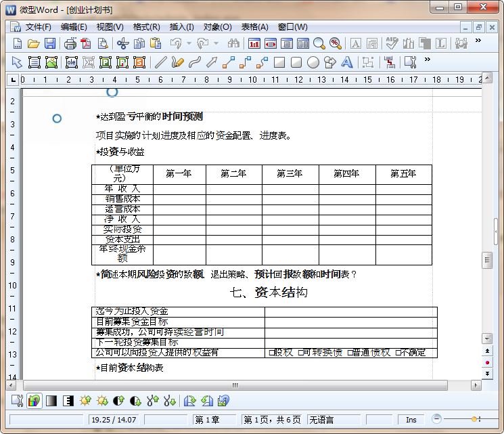This screenshot has height=434, width=504.
Task: Click the 七、资本结构 heading text
Action: click(269, 292)
